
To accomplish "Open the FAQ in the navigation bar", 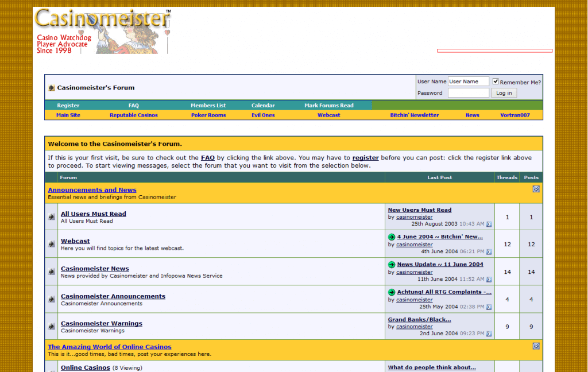I will tap(133, 106).
